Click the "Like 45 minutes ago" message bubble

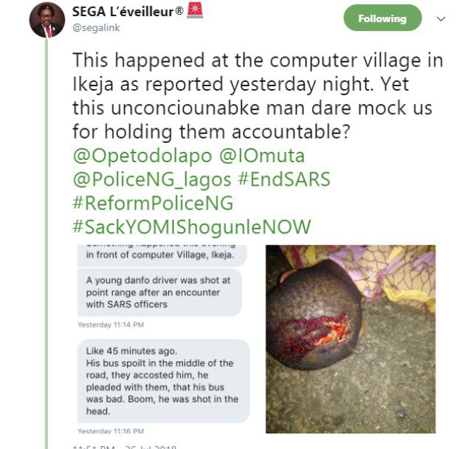164,381
